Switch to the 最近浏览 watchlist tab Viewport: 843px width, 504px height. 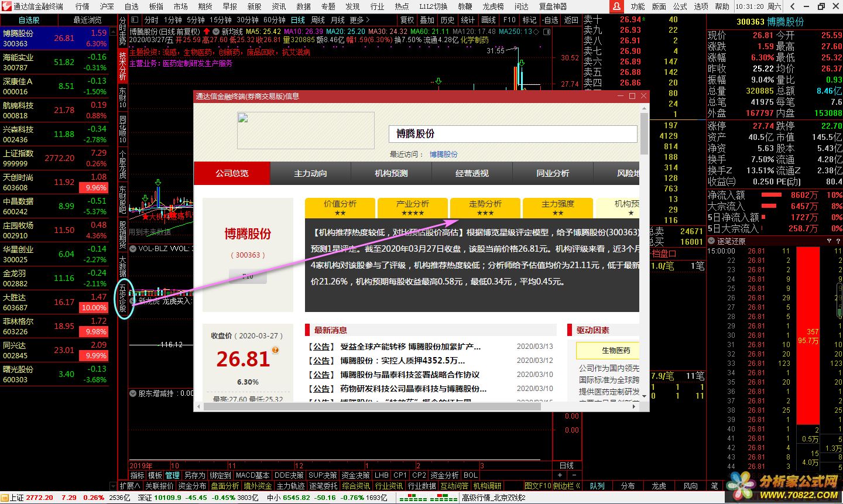click(87, 20)
